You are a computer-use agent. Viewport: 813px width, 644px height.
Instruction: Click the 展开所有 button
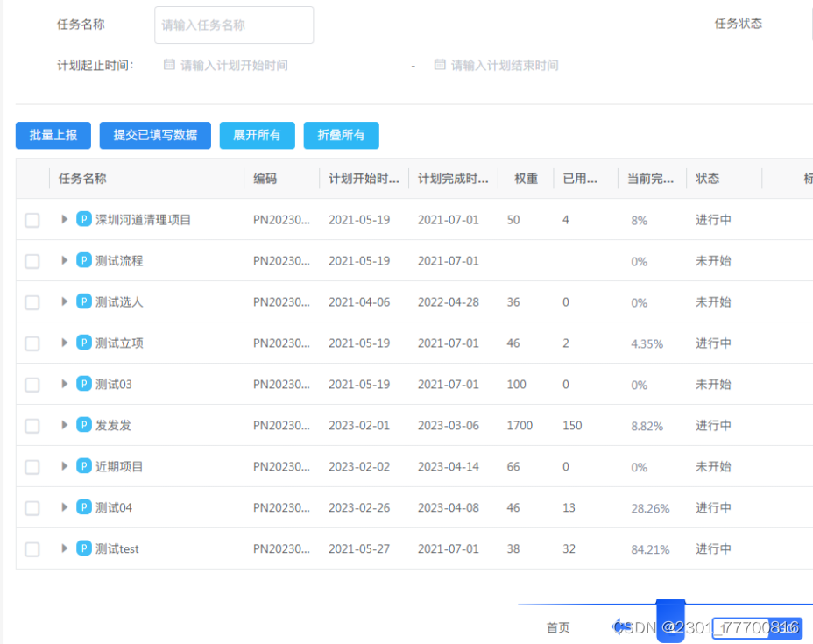tap(257, 135)
